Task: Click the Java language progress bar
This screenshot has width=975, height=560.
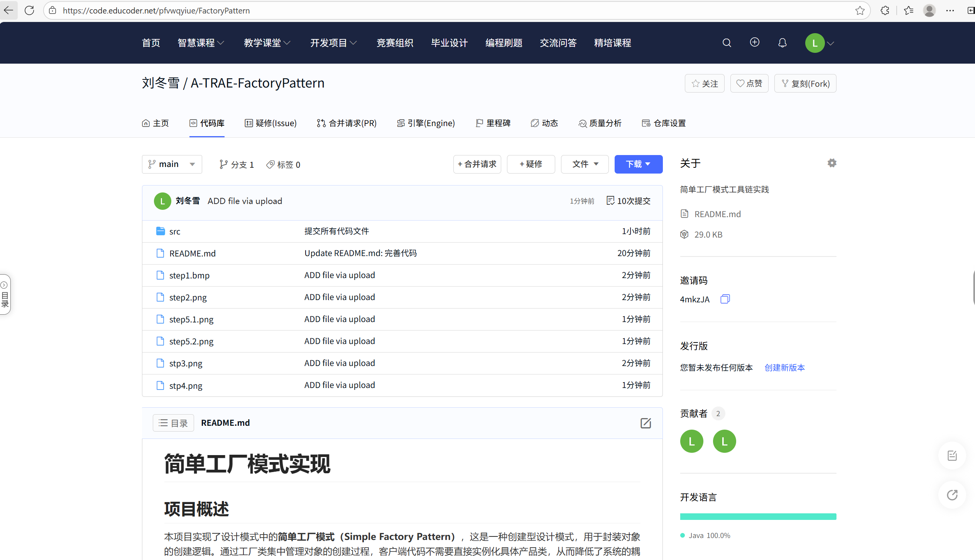Action: coord(758,516)
